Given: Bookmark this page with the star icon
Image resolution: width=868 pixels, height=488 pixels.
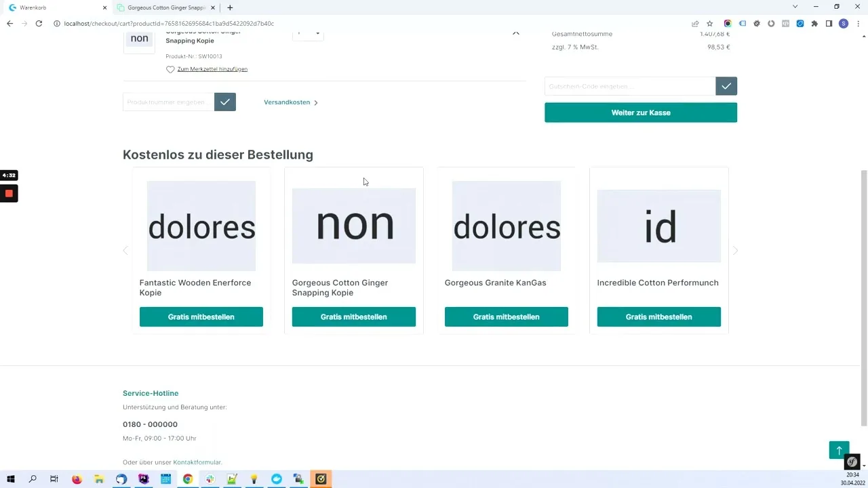Looking at the screenshot, I should (x=709, y=24).
